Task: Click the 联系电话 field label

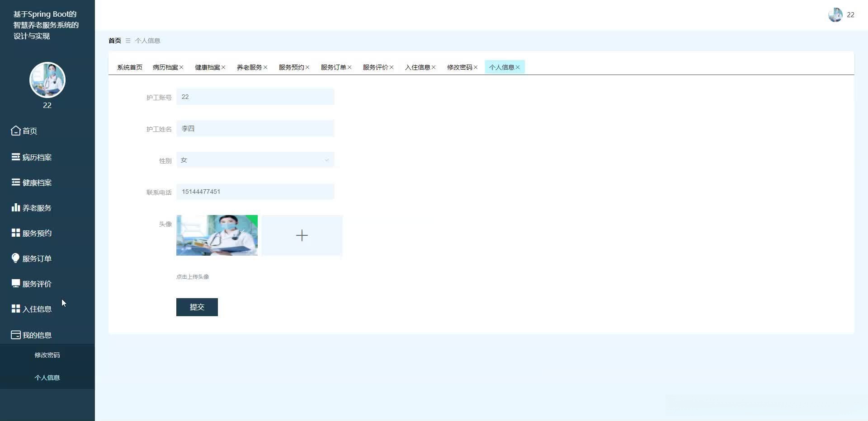Action: (159, 192)
